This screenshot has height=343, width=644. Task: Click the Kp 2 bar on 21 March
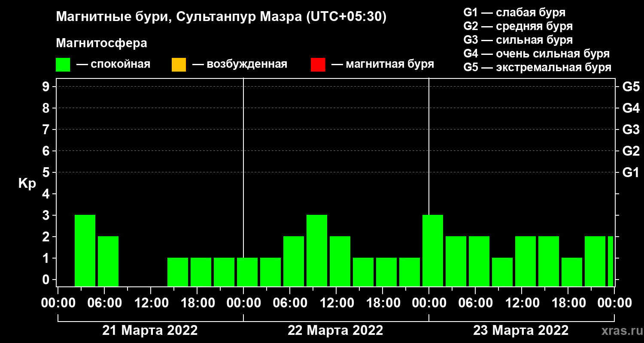point(108,262)
